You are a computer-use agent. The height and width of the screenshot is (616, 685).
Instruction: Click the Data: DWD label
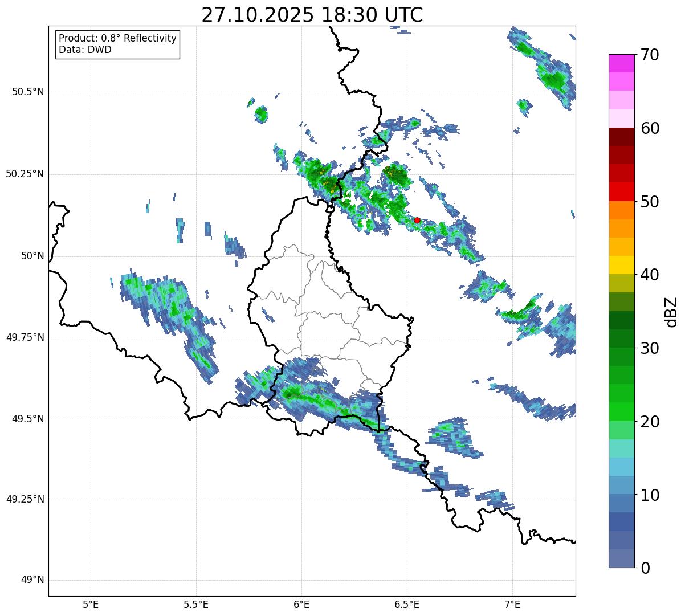point(85,50)
